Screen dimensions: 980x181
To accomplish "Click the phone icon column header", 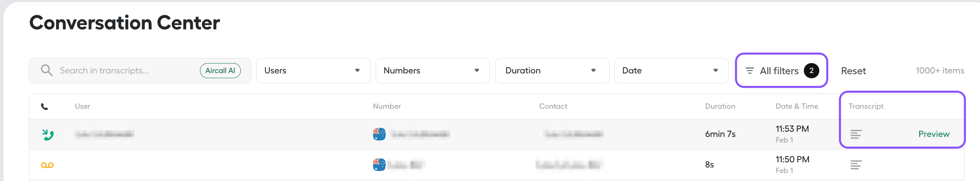I will [x=44, y=106].
